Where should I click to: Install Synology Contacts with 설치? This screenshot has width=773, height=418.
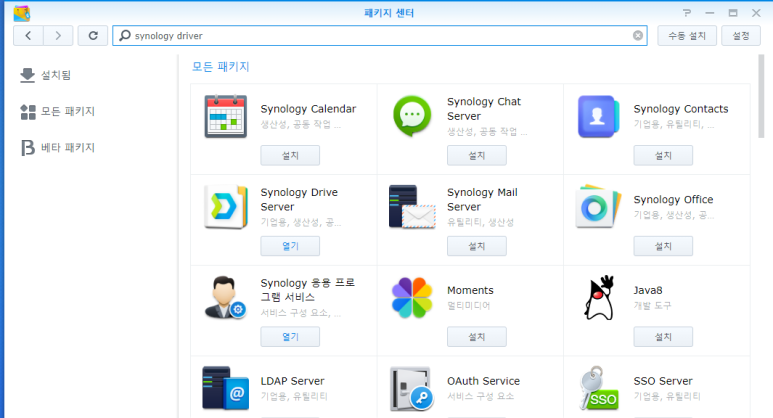click(x=663, y=155)
